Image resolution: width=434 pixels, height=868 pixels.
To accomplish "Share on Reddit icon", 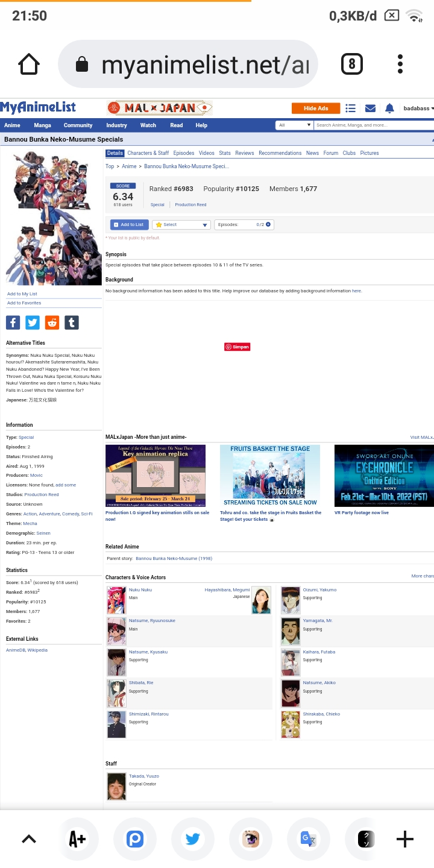I will [52, 322].
